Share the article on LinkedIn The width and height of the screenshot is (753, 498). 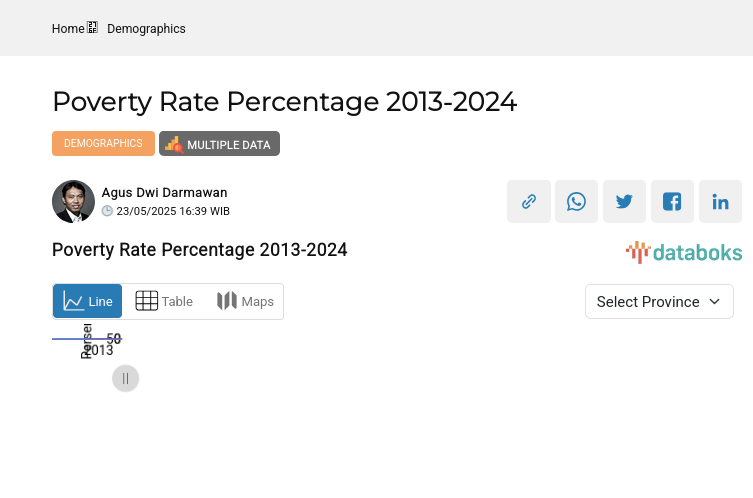pyautogui.click(x=720, y=201)
